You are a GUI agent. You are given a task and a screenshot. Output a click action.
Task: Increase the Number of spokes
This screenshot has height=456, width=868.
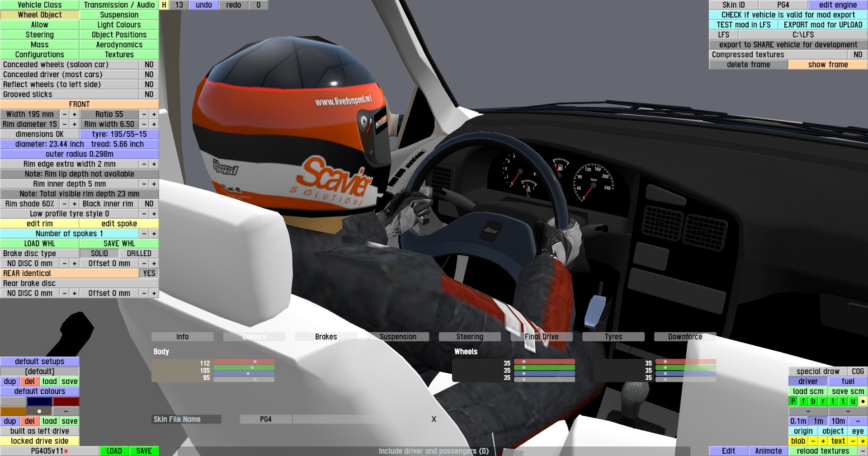pyautogui.click(x=154, y=234)
